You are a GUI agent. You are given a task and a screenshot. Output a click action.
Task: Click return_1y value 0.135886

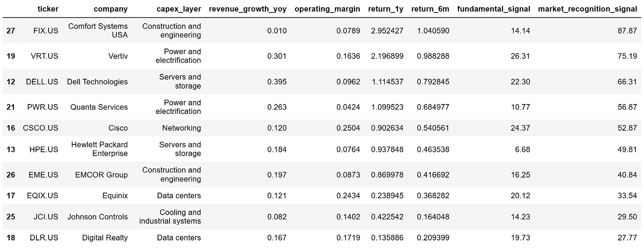click(x=388, y=238)
